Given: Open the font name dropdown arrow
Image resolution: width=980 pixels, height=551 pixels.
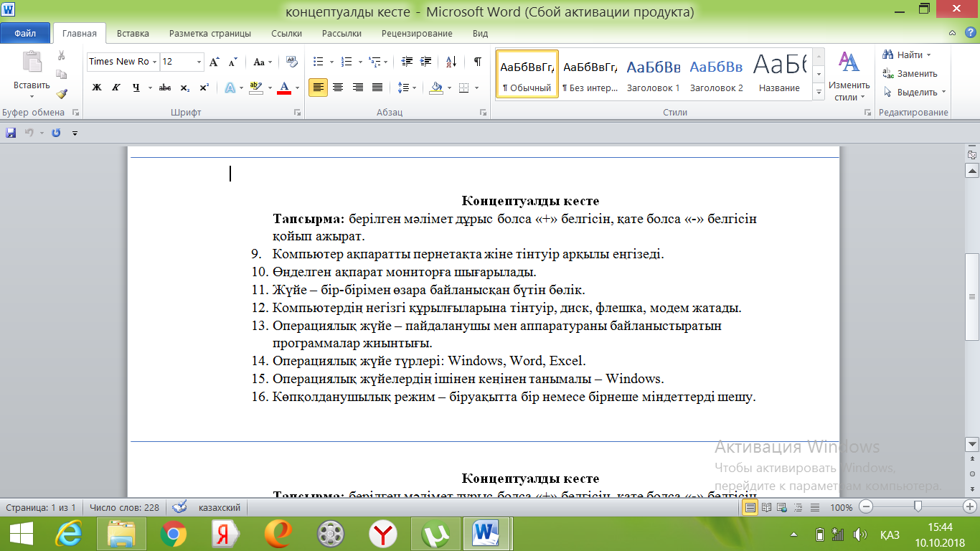Looking at the screenshot, I should coord(154,62).
